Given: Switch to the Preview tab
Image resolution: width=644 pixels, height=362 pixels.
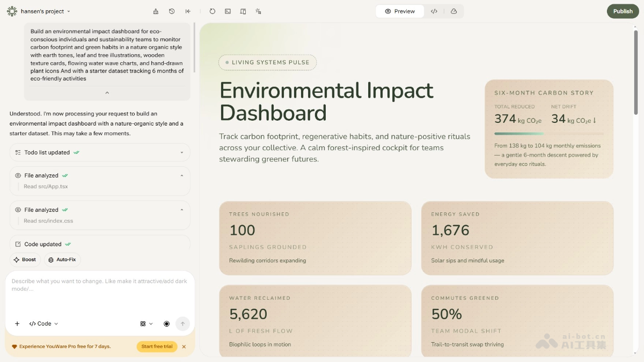Looking at the screenshot, I should point(399,11).
